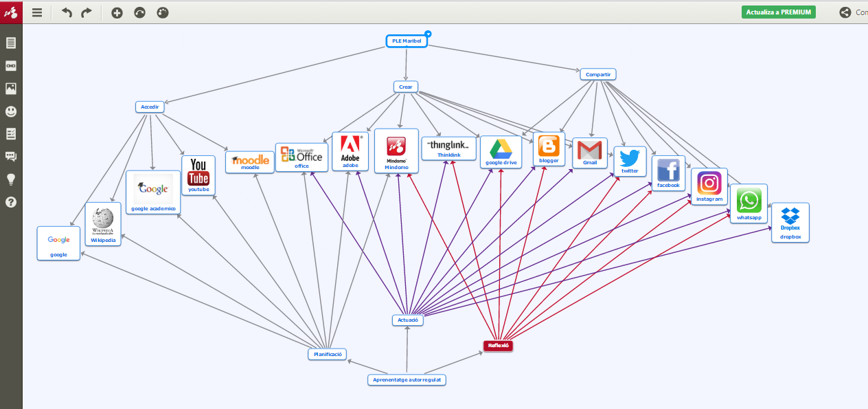Select the Compartir node
The height and width of the screenshot is (409, 868).
point(598,74)
